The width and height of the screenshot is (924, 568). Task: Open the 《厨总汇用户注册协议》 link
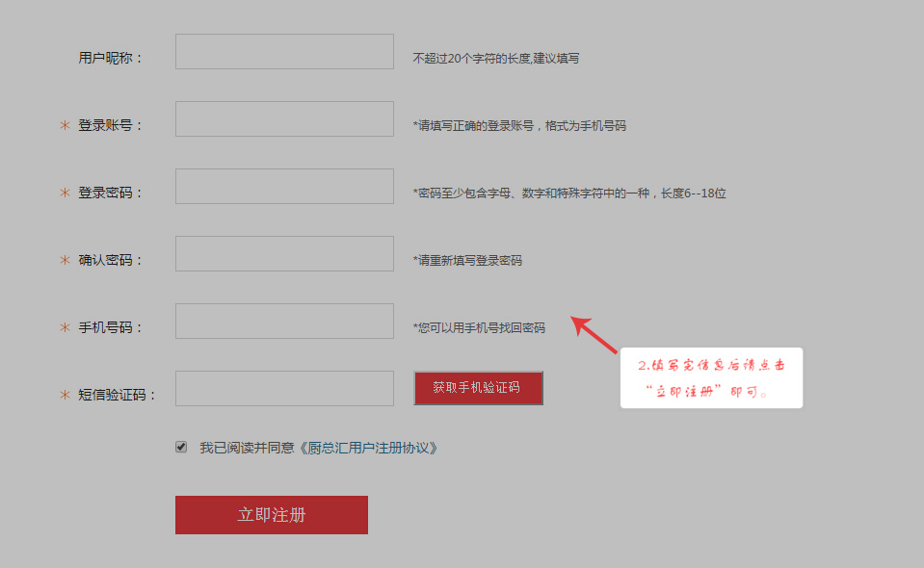pyautogui.click(x=368, y=448)
